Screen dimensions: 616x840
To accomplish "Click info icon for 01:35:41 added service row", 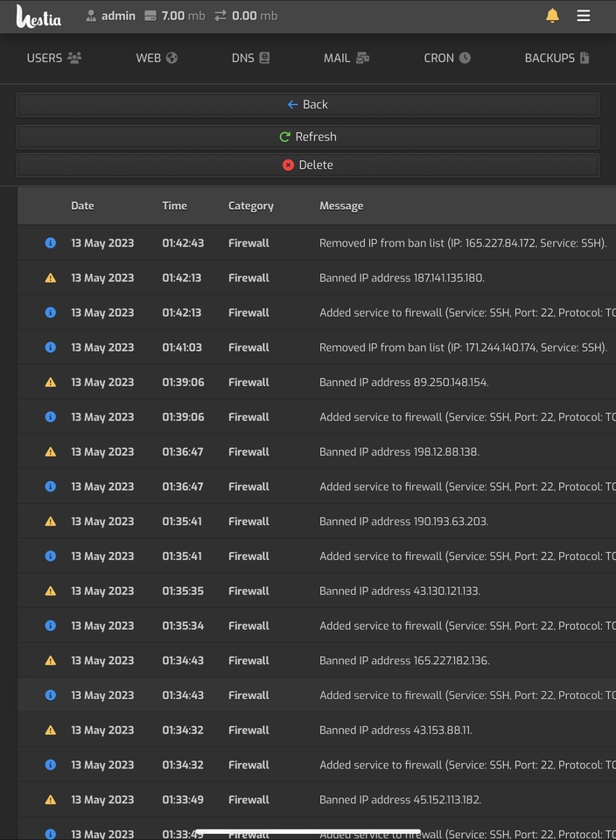I will point(51,556).
